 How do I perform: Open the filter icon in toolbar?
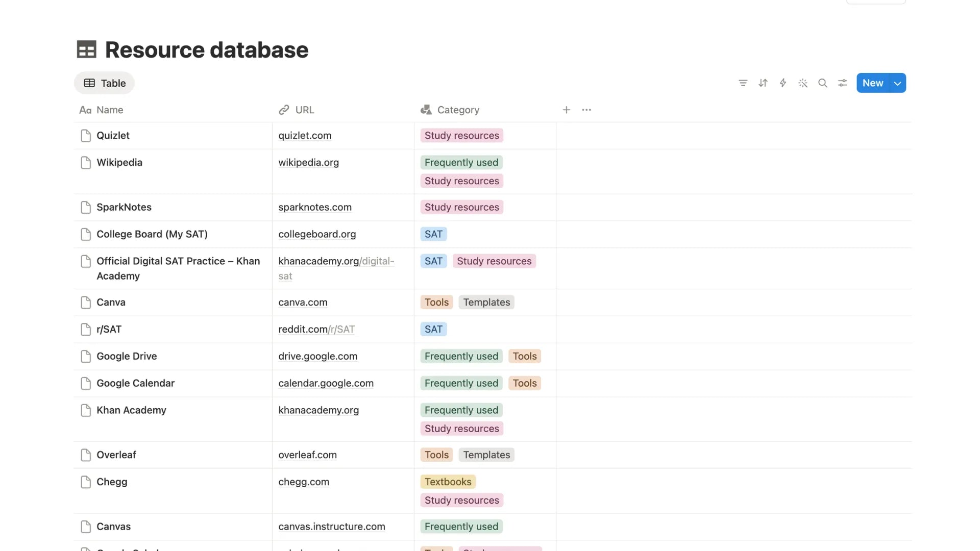743,83
